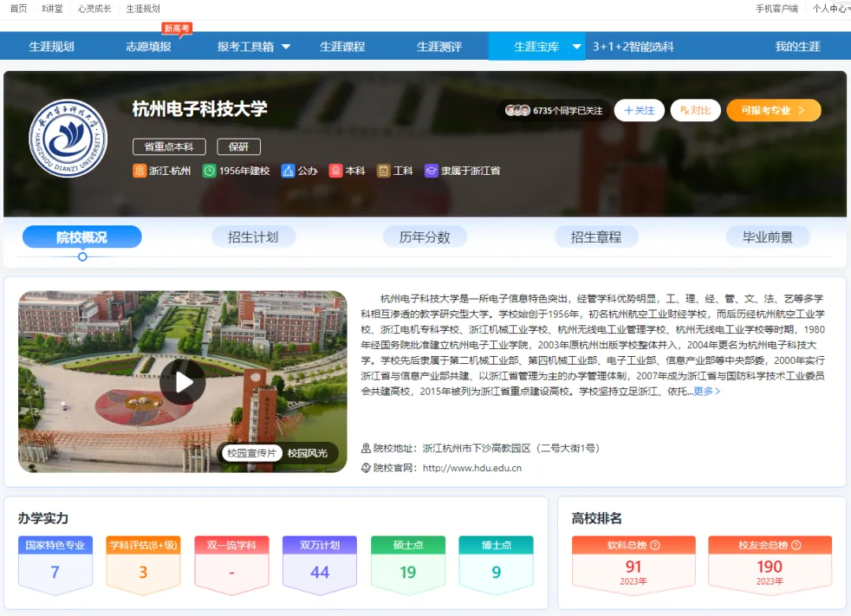Switch to the 招生计划 tab

253,237
